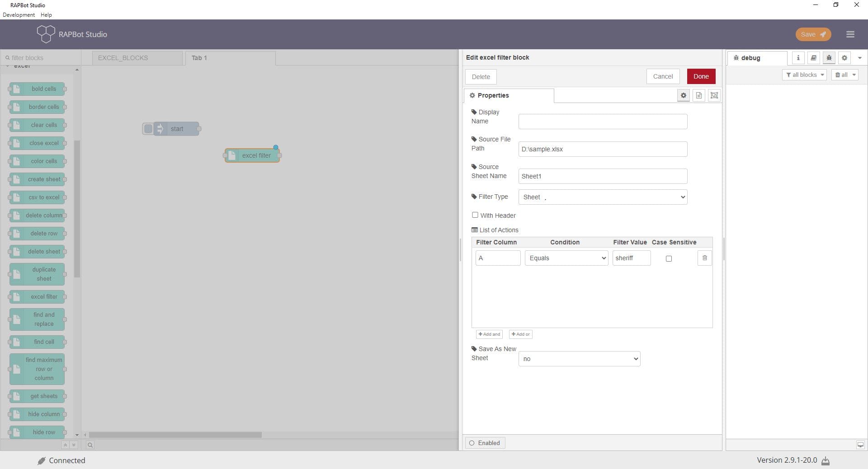
Task: Click the Display Name input field
Action: [x=603, y=122]
